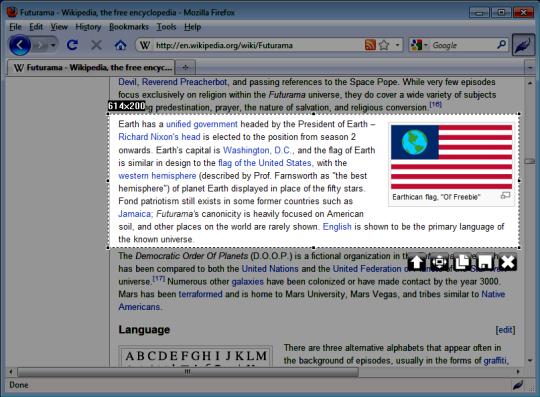540x397 pixels.
Task: Click the vertical scrollbar down arrow
Action: [530, 361]
